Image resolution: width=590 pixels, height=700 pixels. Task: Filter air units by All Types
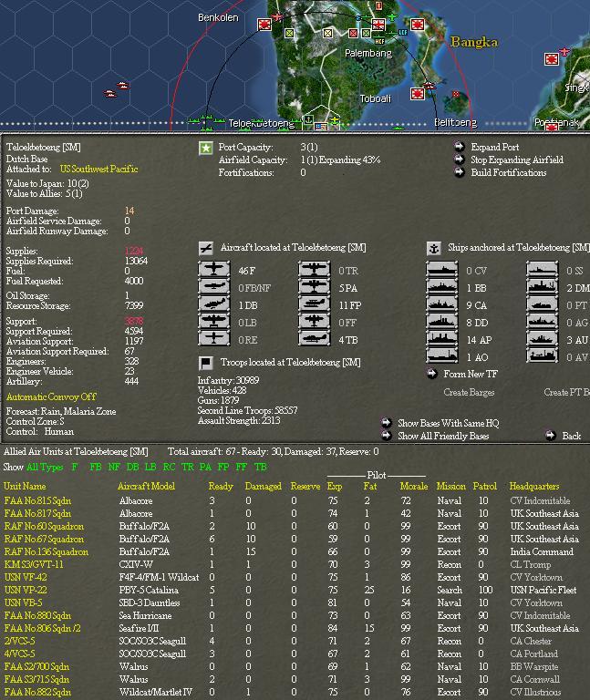click(45, 467)
